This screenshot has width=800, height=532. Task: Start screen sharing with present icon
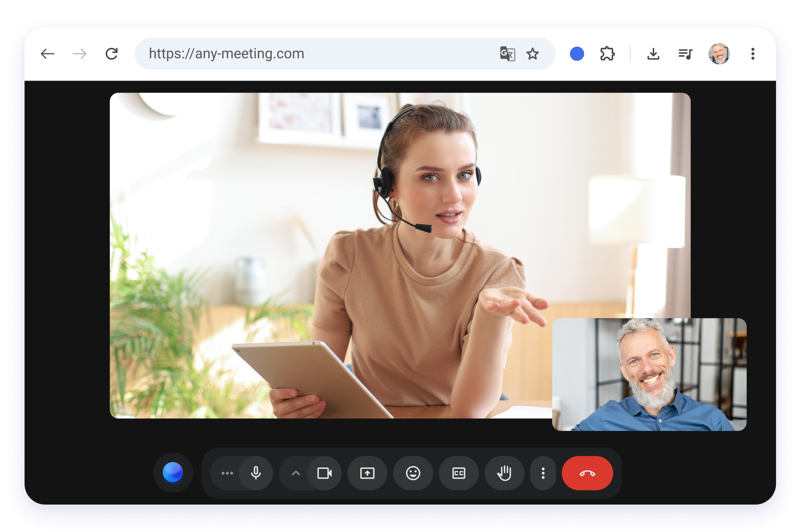coord(367,473)
